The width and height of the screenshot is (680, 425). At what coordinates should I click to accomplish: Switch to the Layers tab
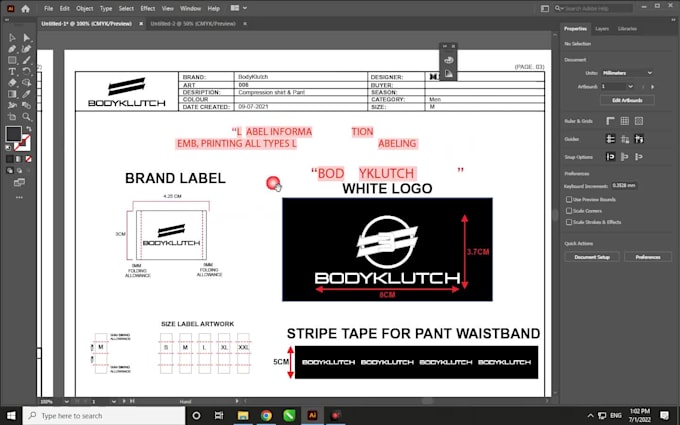602,29
